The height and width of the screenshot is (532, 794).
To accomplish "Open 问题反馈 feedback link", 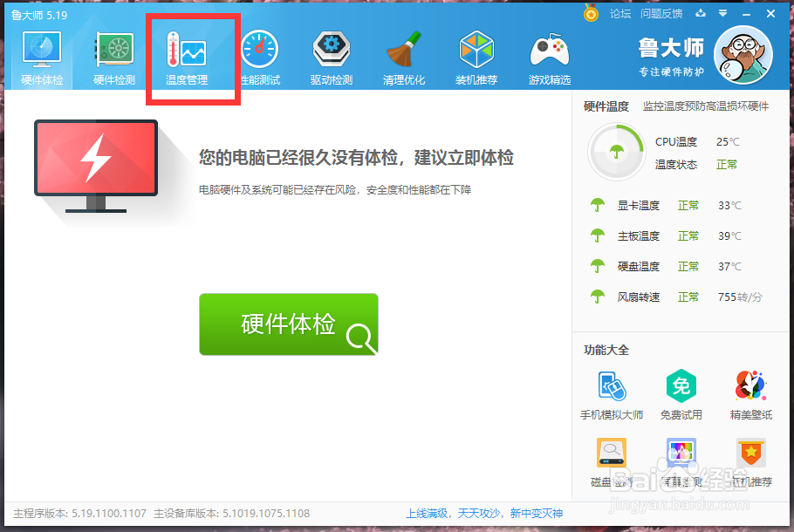I will click(661, 14).
